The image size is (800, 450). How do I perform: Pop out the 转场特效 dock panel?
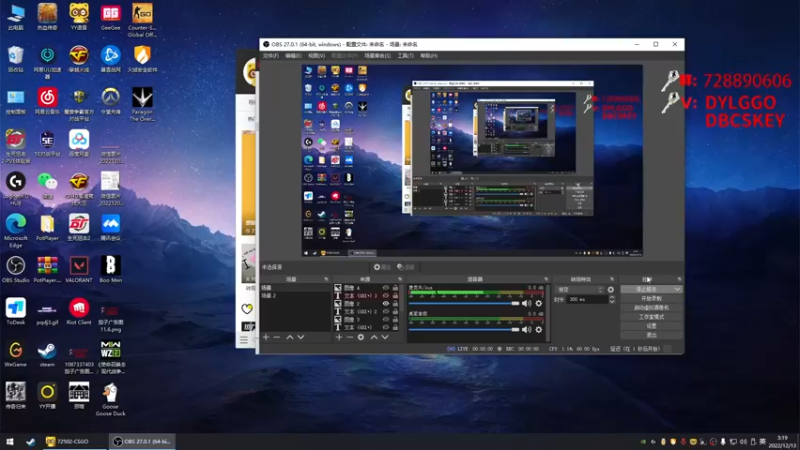[612, 279]
